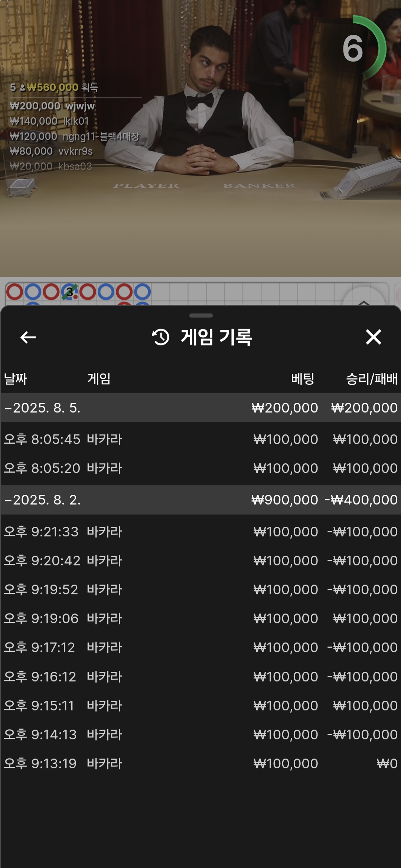The height and width of the screenshot is (868, 401).
Task: Tap the history clock icon
Action: tap(160, 337)
